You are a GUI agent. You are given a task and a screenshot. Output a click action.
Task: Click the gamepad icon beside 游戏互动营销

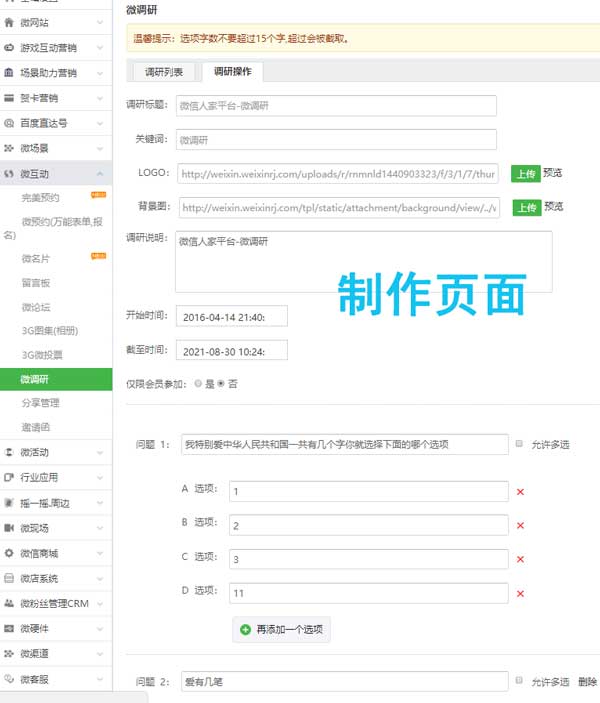9,48
